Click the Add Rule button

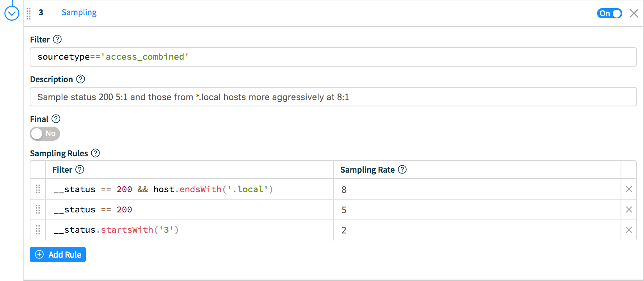point(58,254)
